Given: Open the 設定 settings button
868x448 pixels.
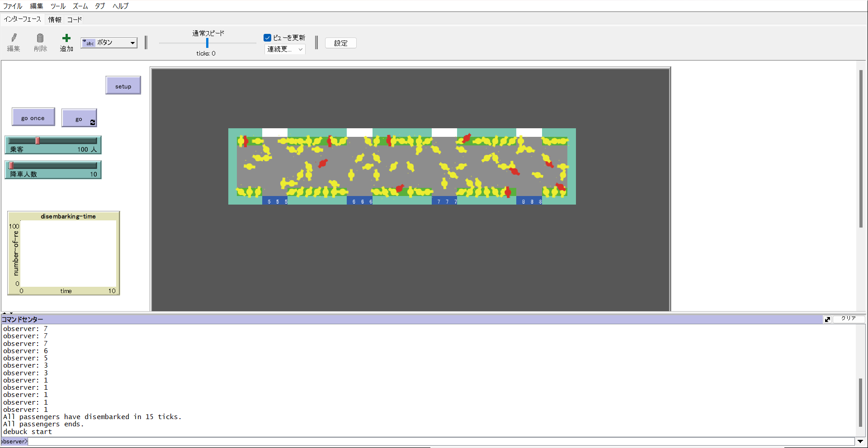Looking at the screenshot, I should point(340,43).
